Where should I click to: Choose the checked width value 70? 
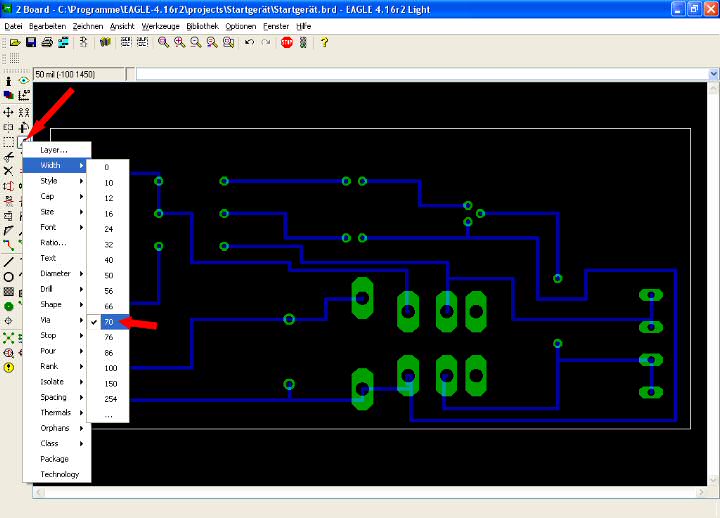(108, 321)
